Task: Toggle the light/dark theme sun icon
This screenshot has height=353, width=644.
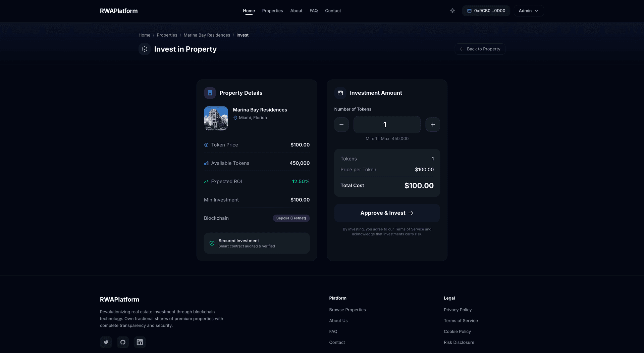Action: pyautogui.click(x=452, y=11)
